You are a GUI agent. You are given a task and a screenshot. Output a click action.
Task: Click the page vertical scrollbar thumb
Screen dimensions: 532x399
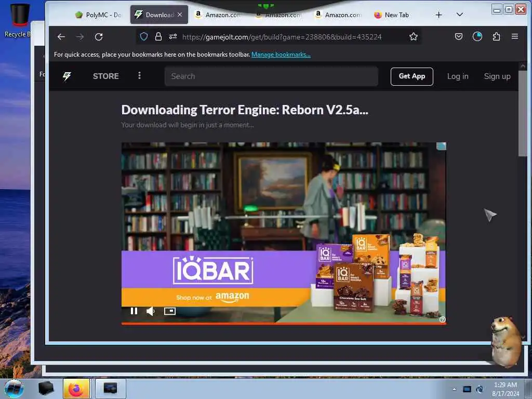[x=523, y=114]
